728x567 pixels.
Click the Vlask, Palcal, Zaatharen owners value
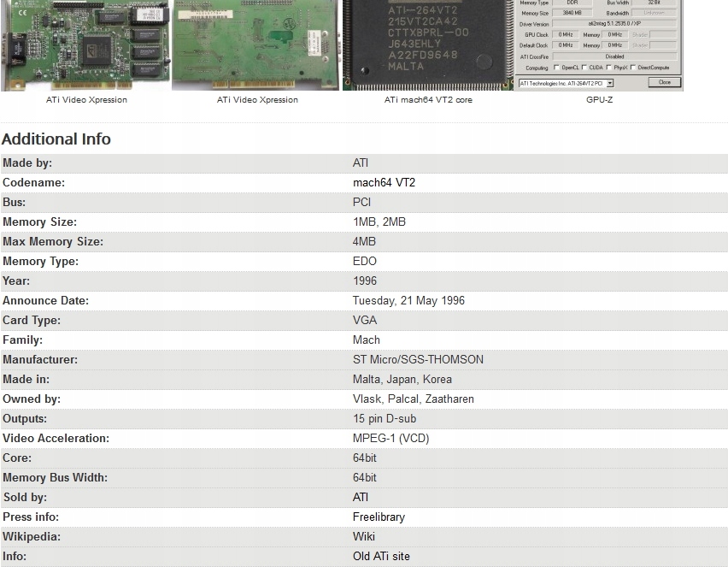[x=414, y=399]
